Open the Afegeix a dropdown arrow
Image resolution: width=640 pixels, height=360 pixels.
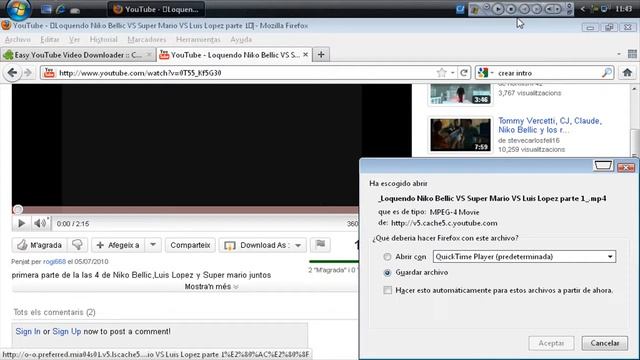point(153,245)
